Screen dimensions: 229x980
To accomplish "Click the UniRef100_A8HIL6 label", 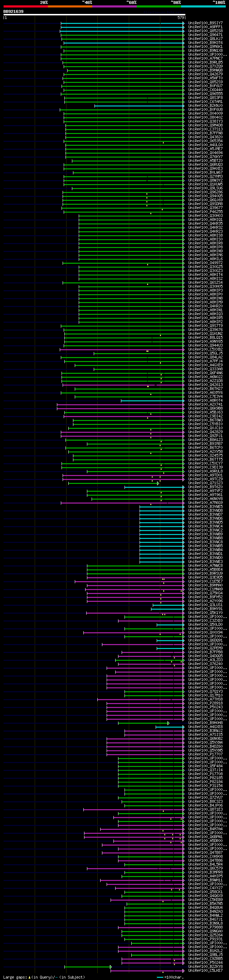I will (x=205, y=259).
